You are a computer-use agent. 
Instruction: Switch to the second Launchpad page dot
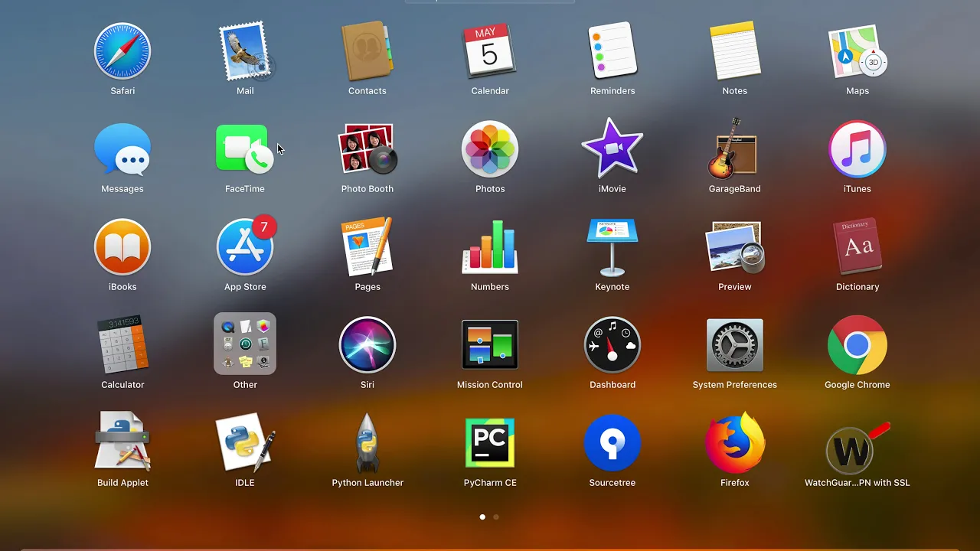coord(496,517)
